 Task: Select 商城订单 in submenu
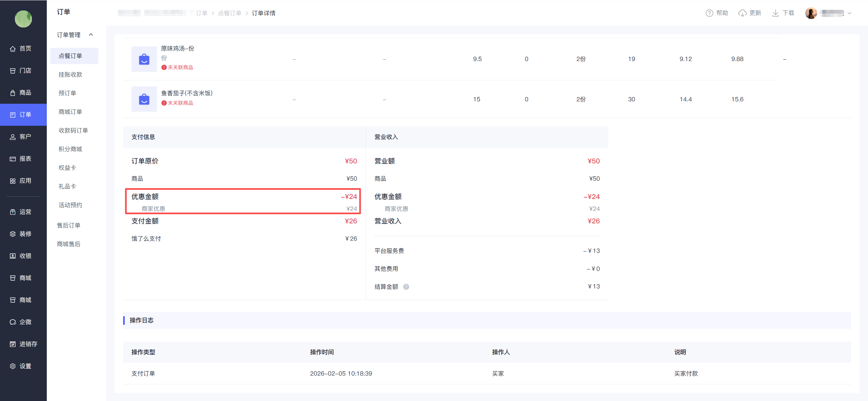(70, 112)
